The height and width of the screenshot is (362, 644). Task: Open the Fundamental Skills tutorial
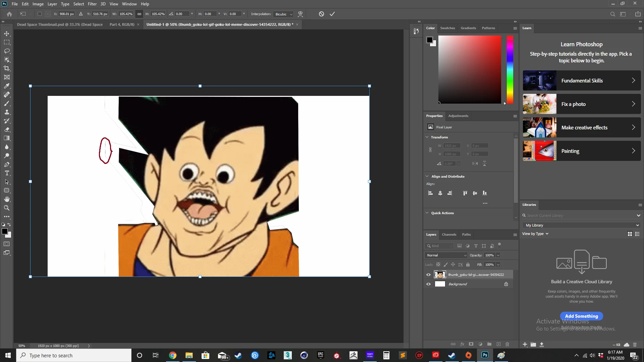582,80
